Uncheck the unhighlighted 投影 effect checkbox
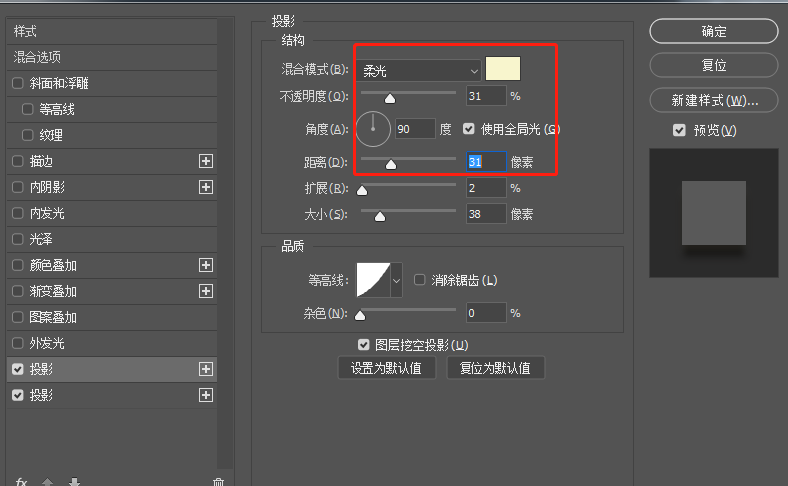Image resolution: width=788 pixels, height=486 pixels. 18,396
